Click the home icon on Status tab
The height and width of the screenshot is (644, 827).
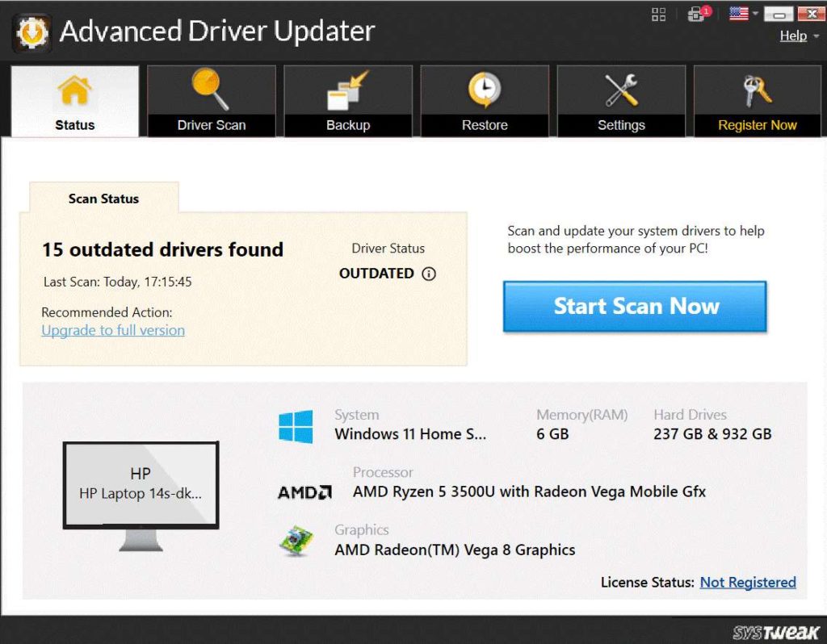click(74, 90)
